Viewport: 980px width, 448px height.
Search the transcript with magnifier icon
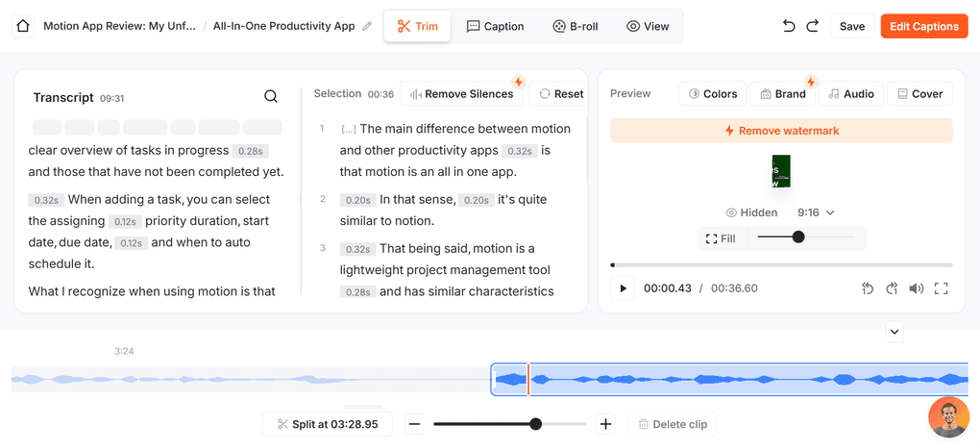271,96
